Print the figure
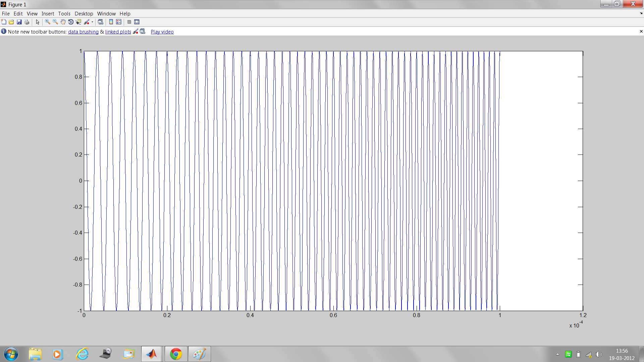 [27, 22]
